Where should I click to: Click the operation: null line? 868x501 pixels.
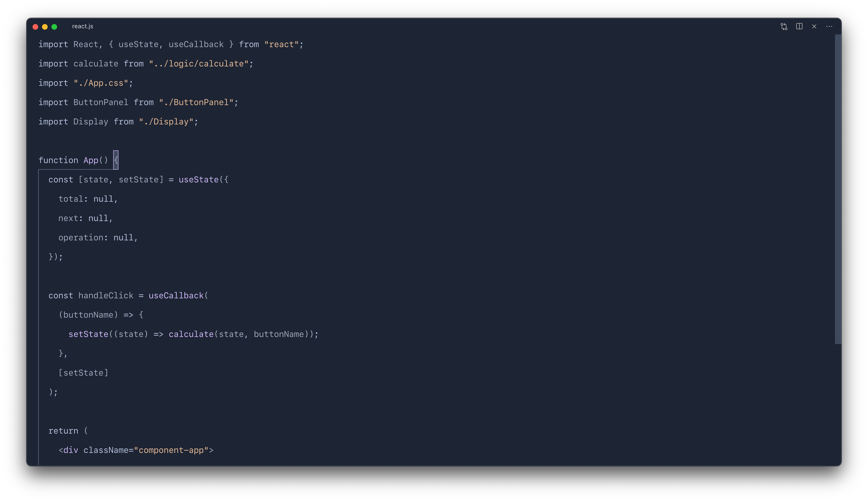tap(98, 238)
